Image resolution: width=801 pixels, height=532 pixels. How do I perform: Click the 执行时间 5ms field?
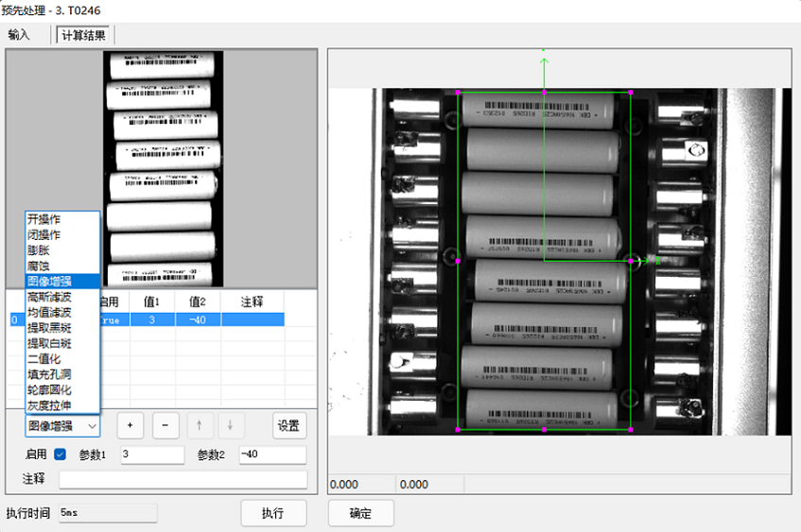(108, 512)
